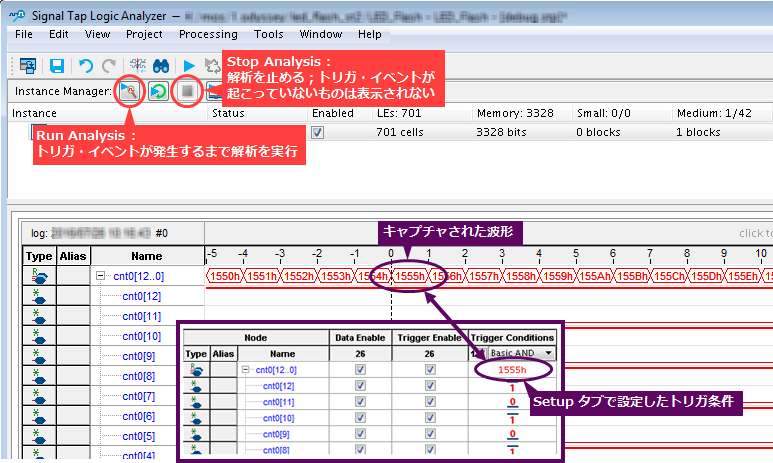Open the Tools menu
This screenshot has height=463, width=773.
click(x=268, y=34)
